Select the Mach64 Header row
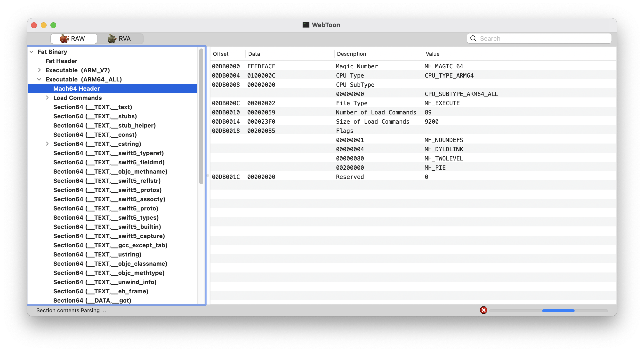The height and width of the screenshot is (352, 644). point(113,88)
